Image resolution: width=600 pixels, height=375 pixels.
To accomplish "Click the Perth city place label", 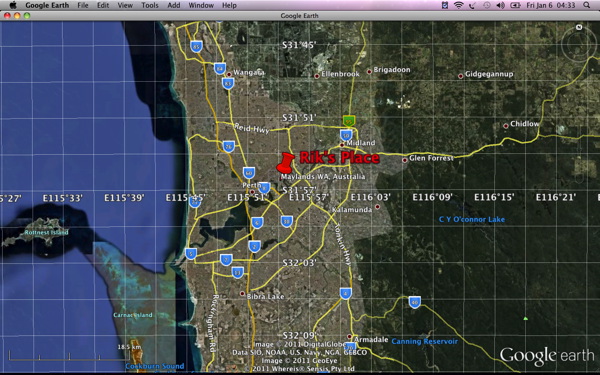I will pos(251,185).
